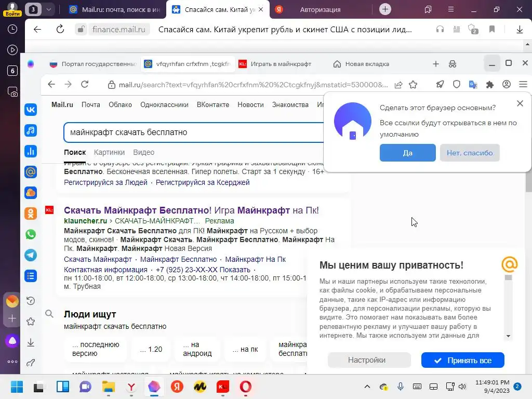This screenshot has height=399, width=532.
Task: Open the Mail.ru @ icon in sidebar
Action: (31, 172)
